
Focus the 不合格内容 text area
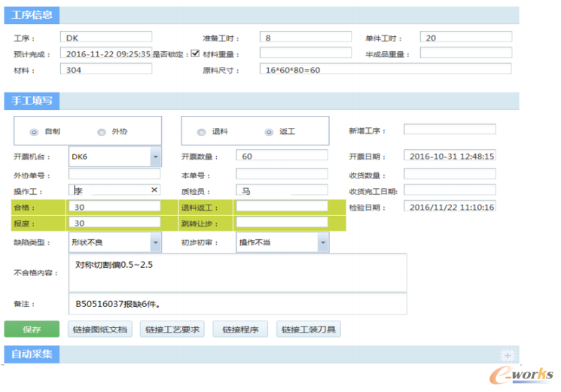(x=237, y=271)
